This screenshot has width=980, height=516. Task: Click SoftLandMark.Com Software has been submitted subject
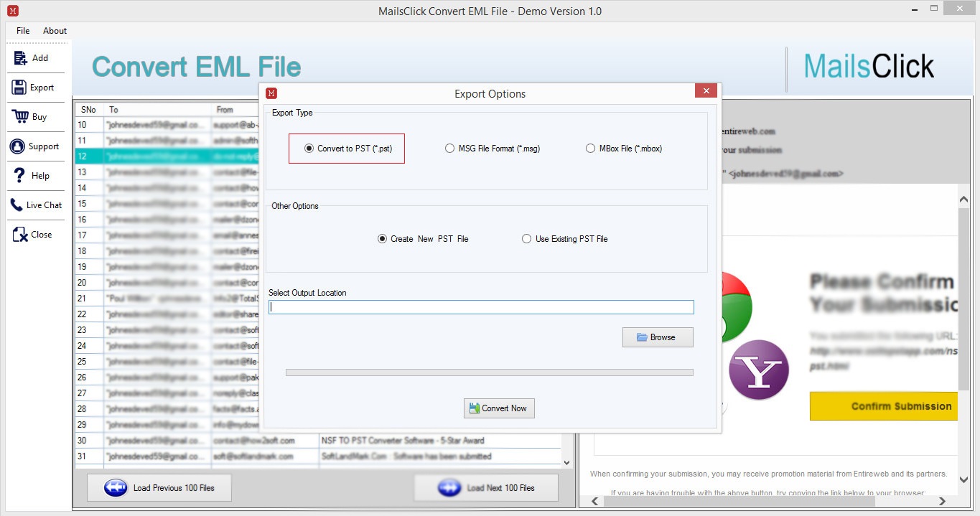point(407,456)
